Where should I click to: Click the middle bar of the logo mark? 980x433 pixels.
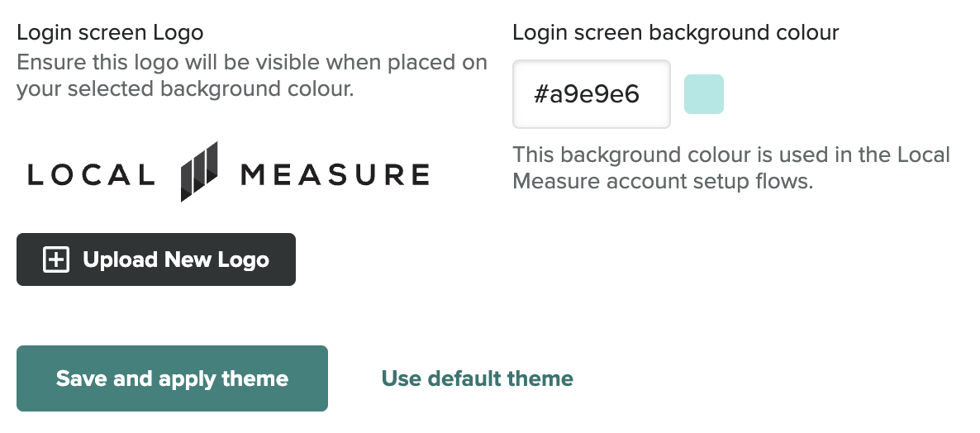point(199,172)
